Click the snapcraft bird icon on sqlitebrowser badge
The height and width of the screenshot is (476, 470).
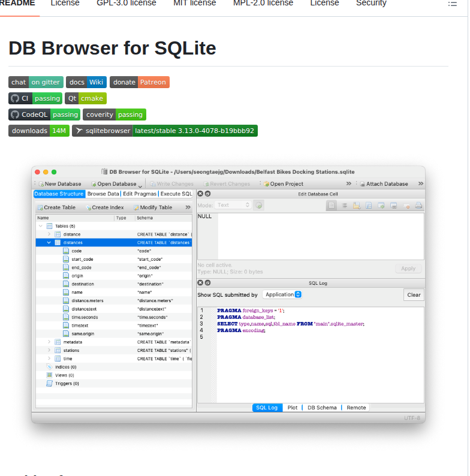click(79, 131)
